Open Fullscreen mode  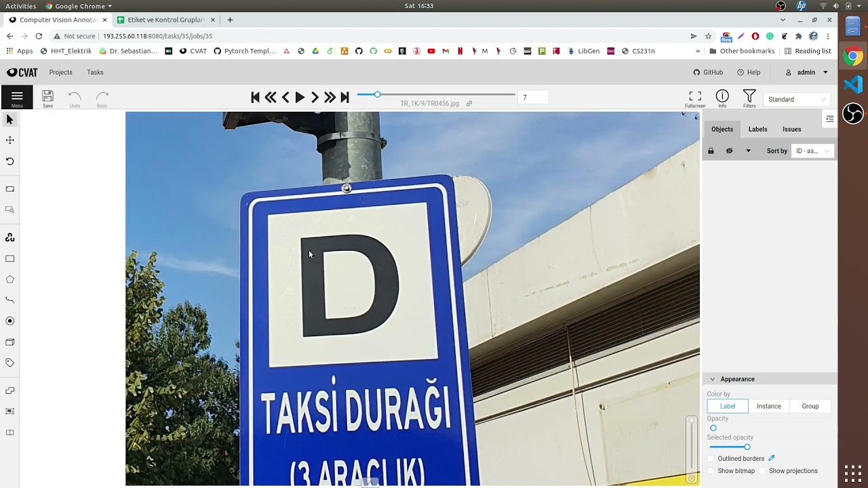[x=695, y=98]
